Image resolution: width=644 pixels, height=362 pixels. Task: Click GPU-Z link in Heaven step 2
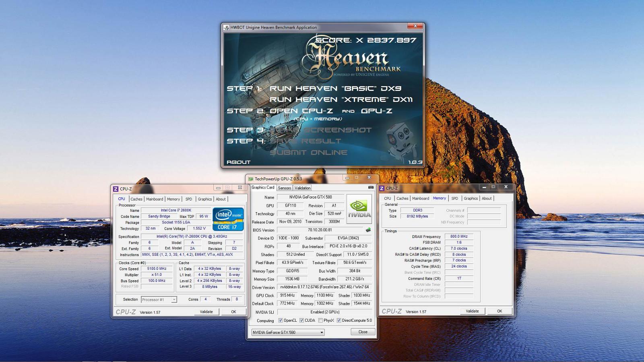[376, 111]
